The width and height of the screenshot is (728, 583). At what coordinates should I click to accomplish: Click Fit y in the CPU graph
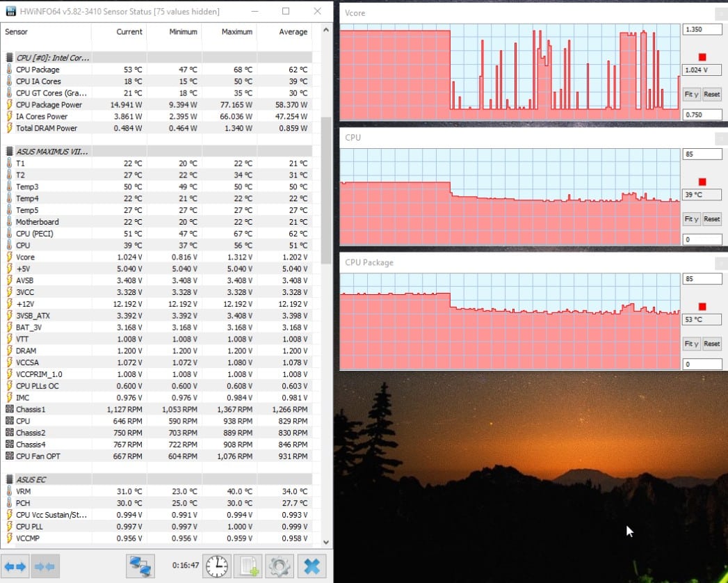point(691,219)
